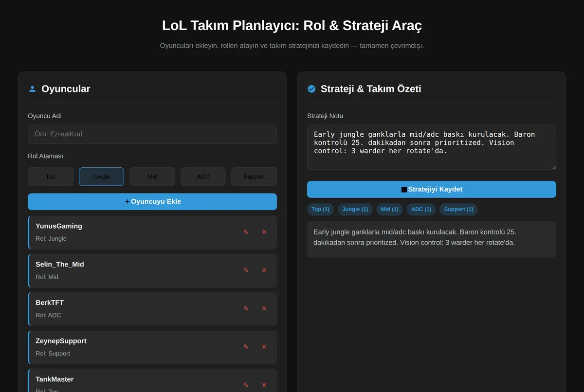Click the Strateji & Takım Özeti heading

coord(371,89)
